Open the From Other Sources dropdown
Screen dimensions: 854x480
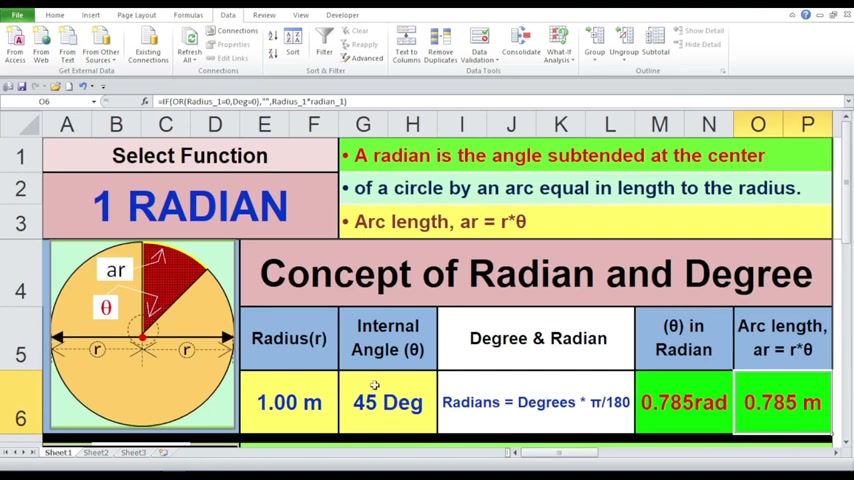tap(101, 45)
